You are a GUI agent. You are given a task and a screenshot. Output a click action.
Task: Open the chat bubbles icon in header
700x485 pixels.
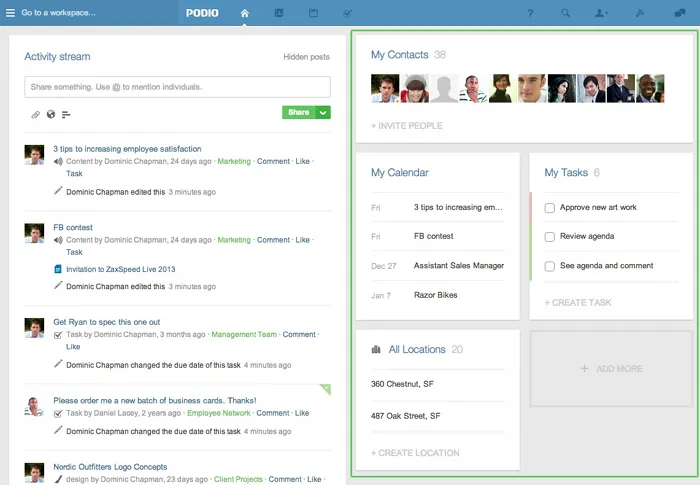[679, 13]
